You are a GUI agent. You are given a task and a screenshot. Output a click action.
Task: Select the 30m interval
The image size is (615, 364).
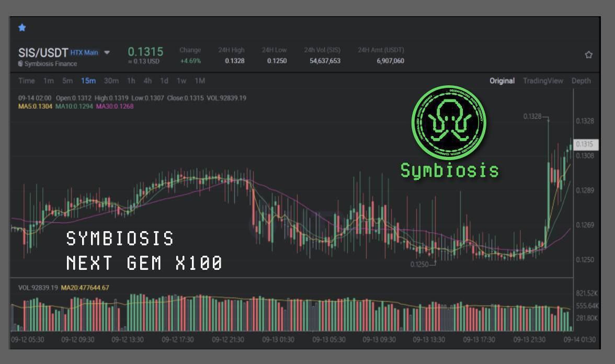(x=111, y=81)
